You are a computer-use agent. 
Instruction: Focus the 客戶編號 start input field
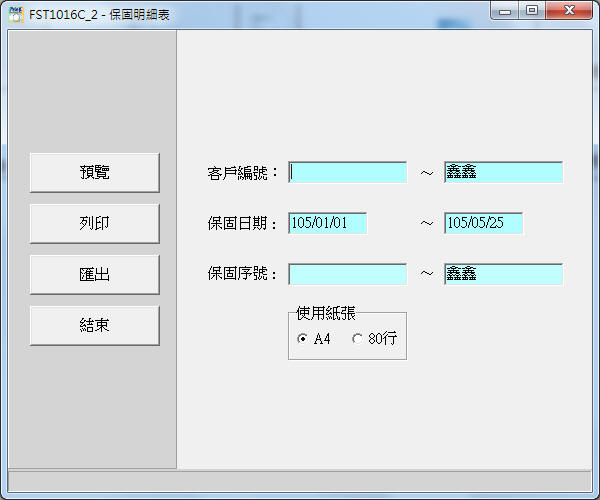347,172
